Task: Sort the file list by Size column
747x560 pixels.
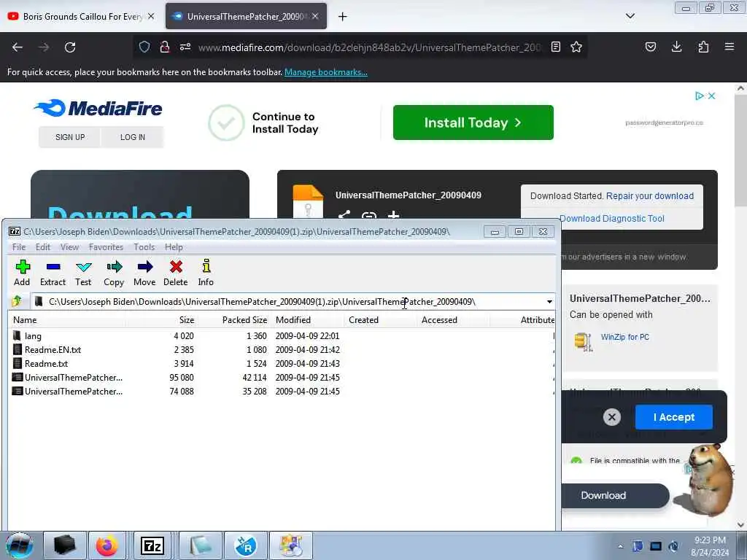Action: tap(162, 320)
